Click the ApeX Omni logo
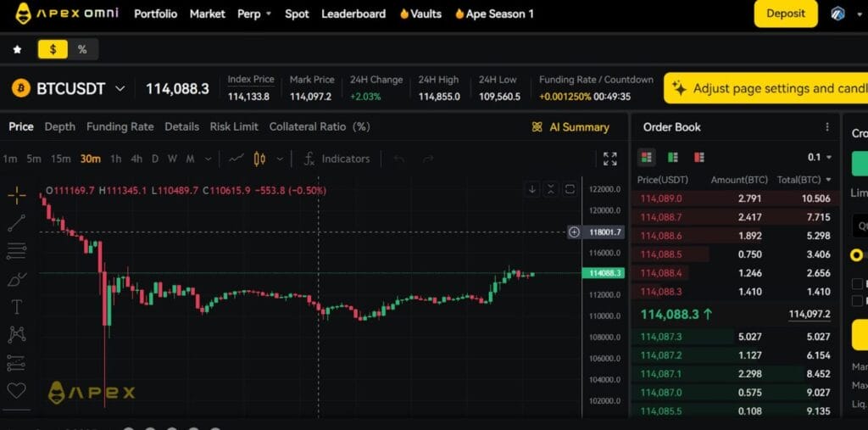This screenshot has height=430, width=868. (66, 14)
